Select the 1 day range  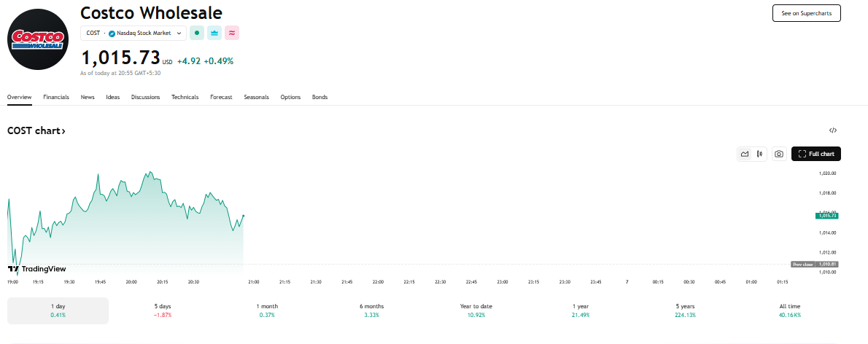point(58,310)
